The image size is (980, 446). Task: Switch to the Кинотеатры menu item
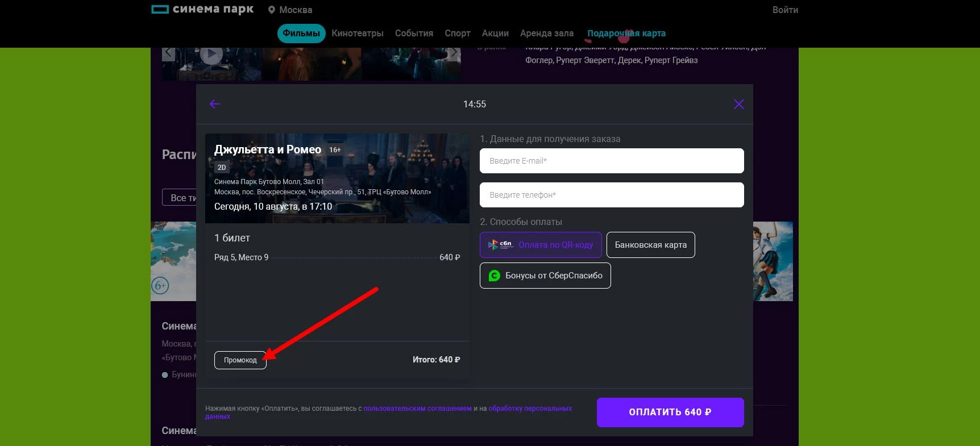(x=358, y=34)
